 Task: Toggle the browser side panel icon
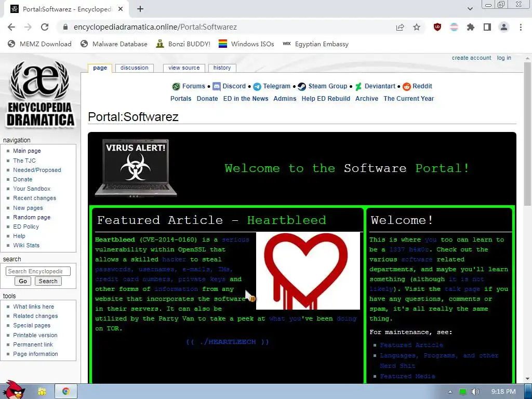pos(487,27)
